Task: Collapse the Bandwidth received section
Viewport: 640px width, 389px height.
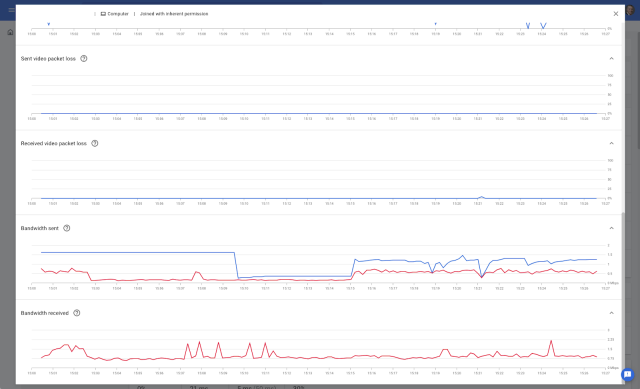Action: pos(611,313)
